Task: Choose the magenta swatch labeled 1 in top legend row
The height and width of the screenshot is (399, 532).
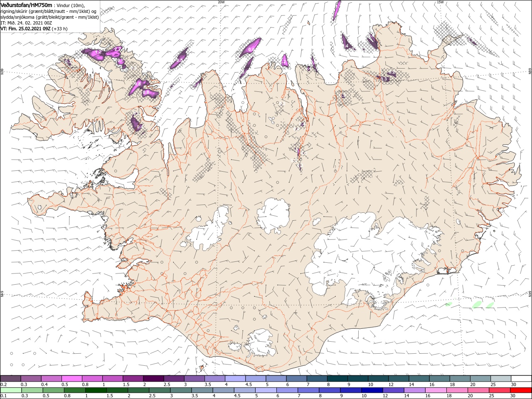Action: point(112,378)
